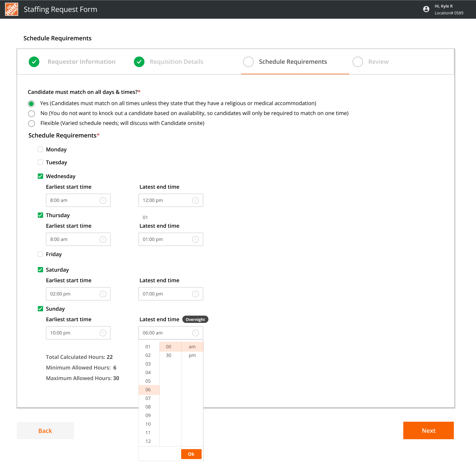Check the Tuesday checkbox
The width and height of the screenshot is (476, 464).
pos(40,162)
